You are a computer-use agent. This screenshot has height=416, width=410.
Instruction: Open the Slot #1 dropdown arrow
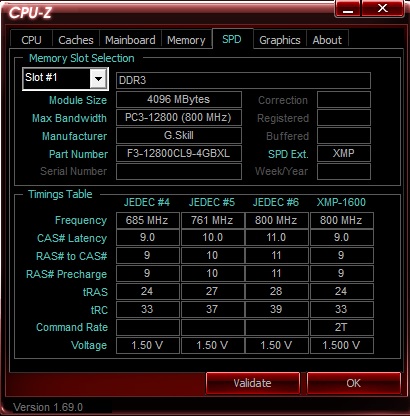tap(98, 79)
